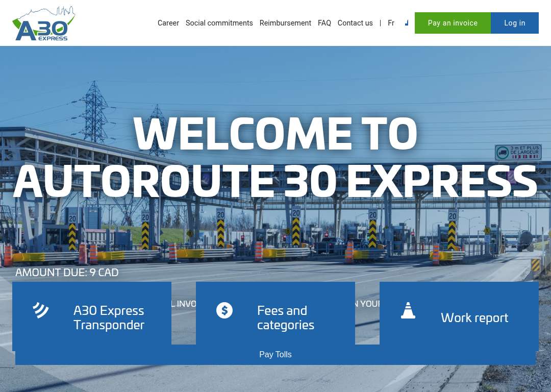Switch site language to Fr
This screenshot has height=392, width=551.
pyautogui.click(x=391, y=23)
